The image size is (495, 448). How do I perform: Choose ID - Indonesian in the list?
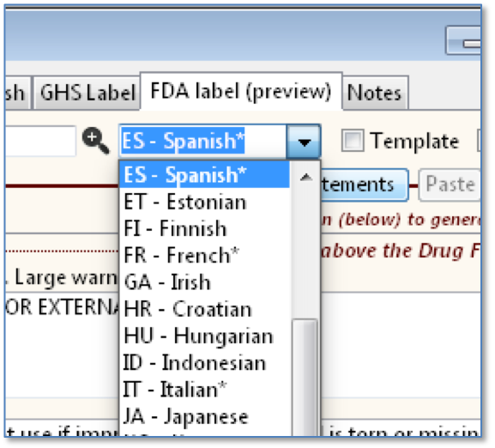(x=204, y=363)
